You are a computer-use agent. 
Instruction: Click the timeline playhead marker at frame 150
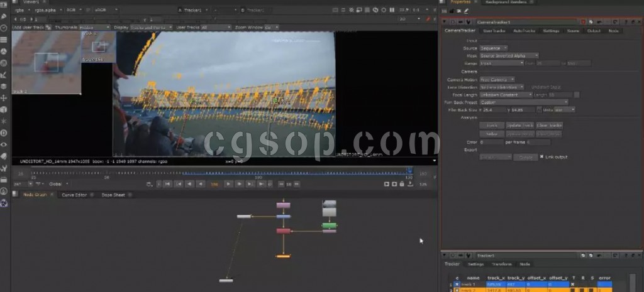click(x=409, y=170)
